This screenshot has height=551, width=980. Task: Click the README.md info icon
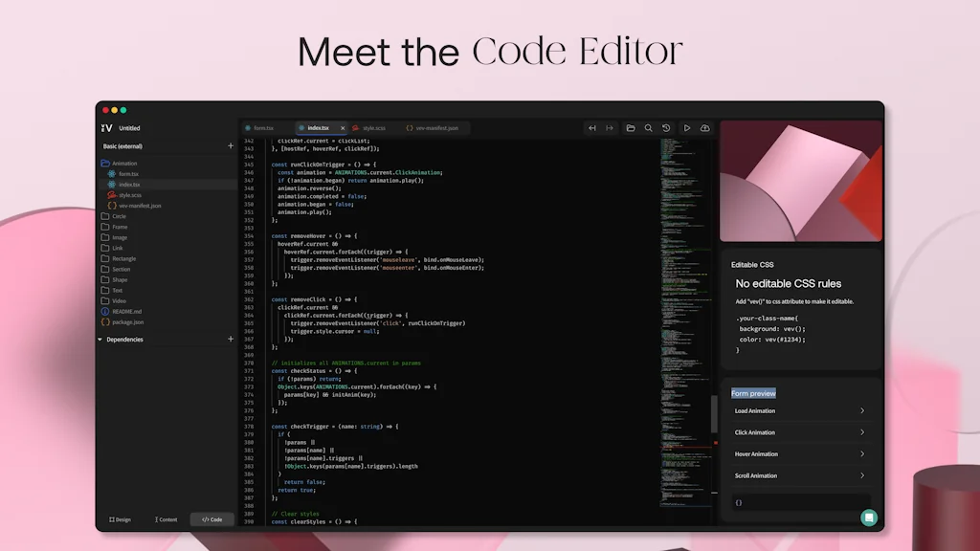pos(105,311)
